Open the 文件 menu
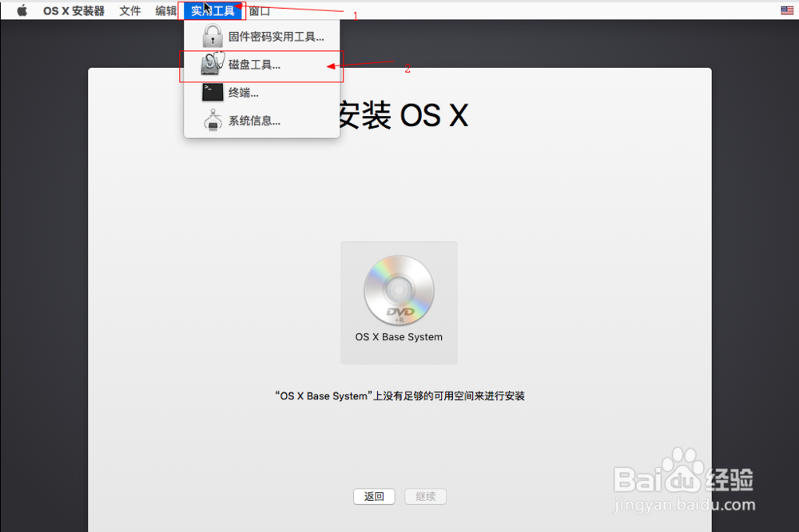 [130, 10]
